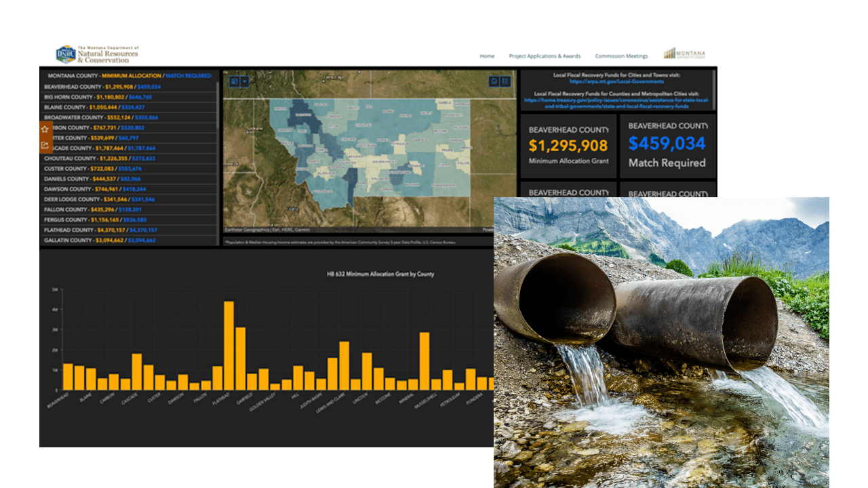The height and width of the screenshot is (488, 868).
Task: Select the Custer County row
Action: [x=129, y=168]
